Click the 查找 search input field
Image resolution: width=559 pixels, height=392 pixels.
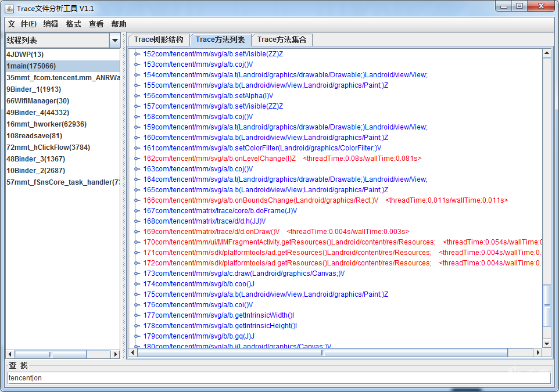(x=279, y=377)
